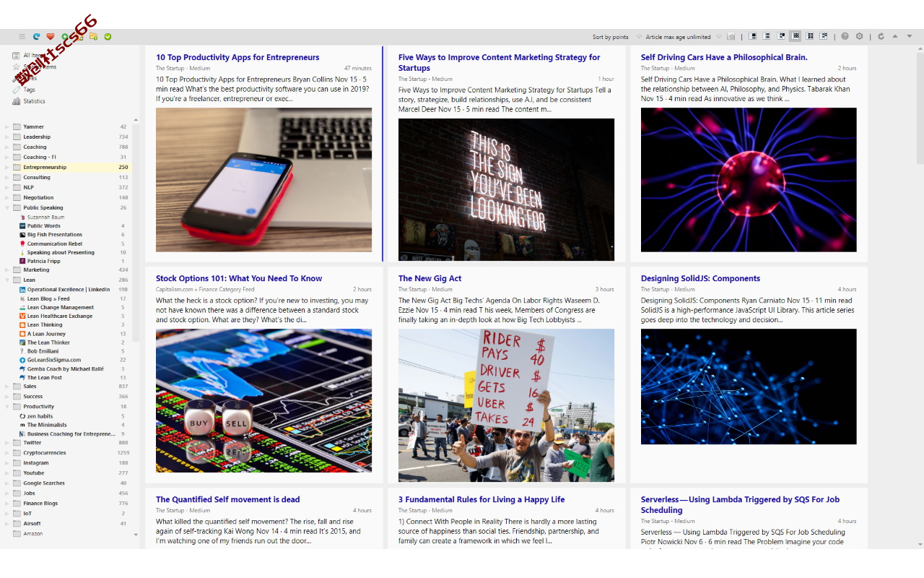This screenshot has height=578, width=924.
Task: Open the help question mark icon
Action: (x=845, y=37)
